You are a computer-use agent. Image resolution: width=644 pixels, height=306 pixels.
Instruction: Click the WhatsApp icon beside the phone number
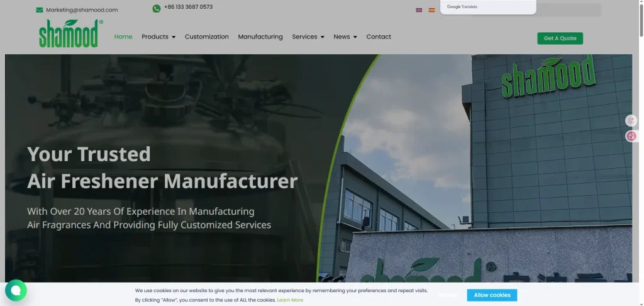click(x=157, y=8)
